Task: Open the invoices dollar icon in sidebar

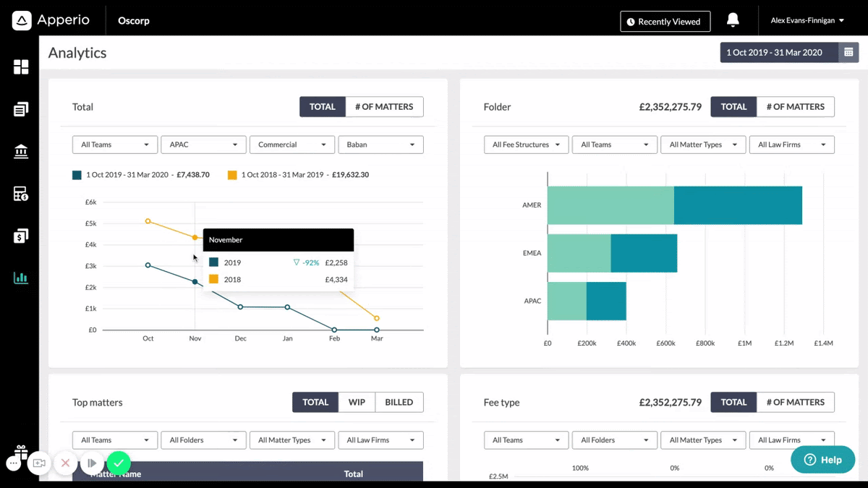Action: (x=21, y=236)
